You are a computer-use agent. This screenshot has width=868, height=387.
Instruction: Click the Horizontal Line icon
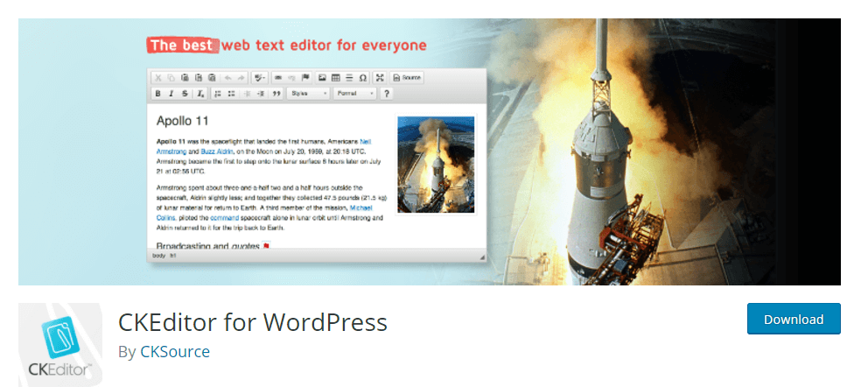(x=349, y=78)
